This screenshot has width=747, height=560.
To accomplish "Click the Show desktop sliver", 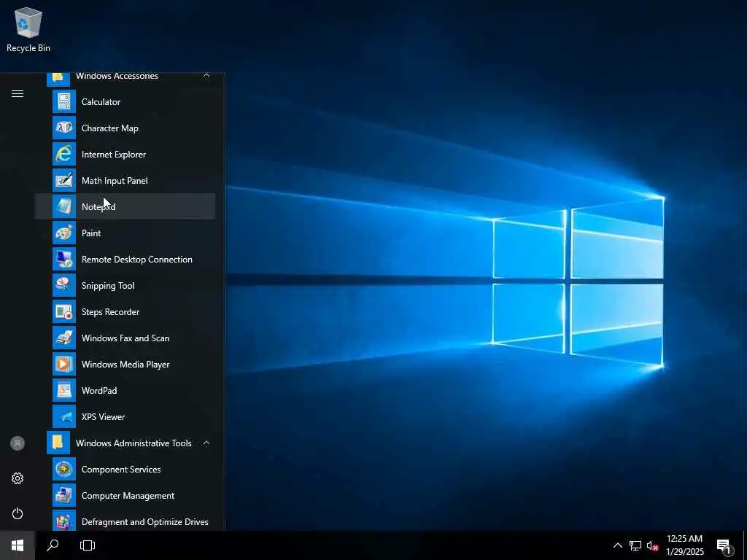I will pyautogui.click(x=745, y=545).
